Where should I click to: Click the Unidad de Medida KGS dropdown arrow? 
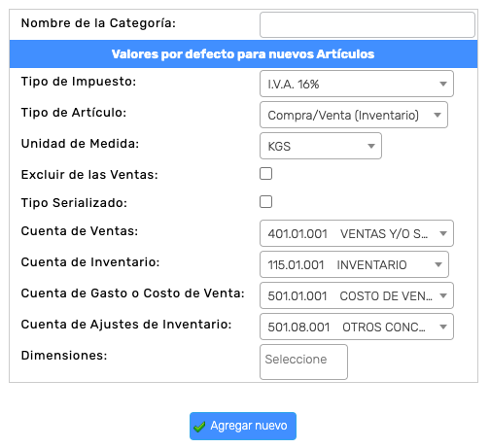(x=371, y=146)
